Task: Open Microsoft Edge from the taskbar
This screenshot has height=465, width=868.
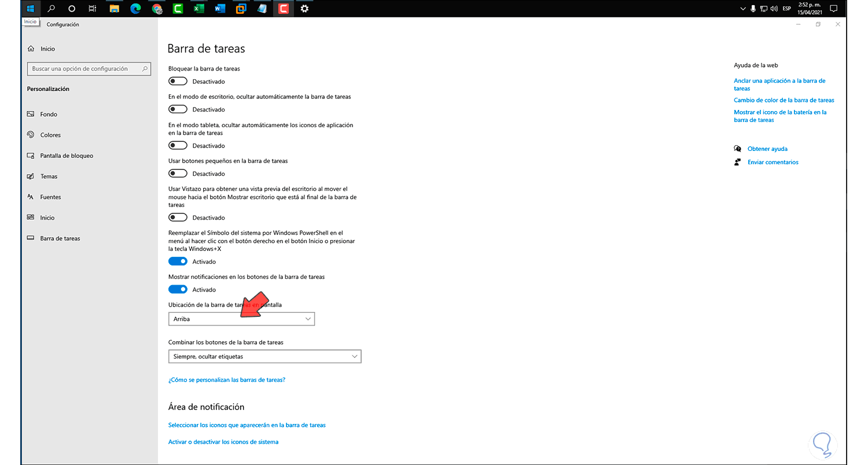Action: [x=135, y=9]
